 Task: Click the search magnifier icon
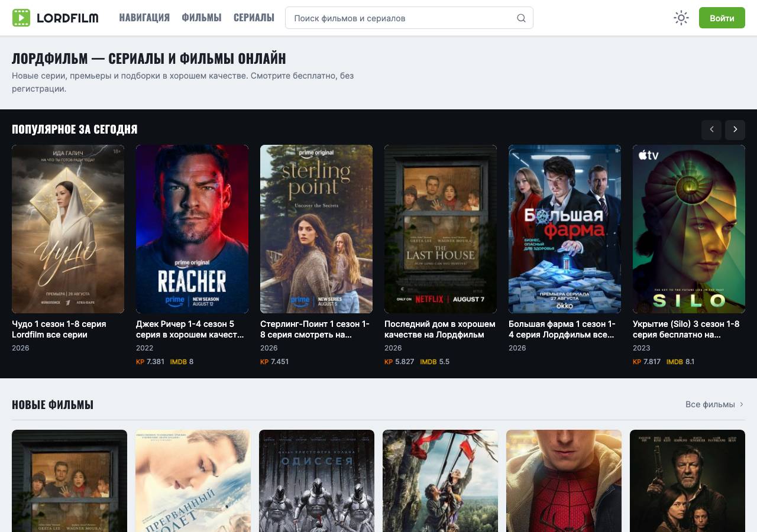click(x=521, y=18)
